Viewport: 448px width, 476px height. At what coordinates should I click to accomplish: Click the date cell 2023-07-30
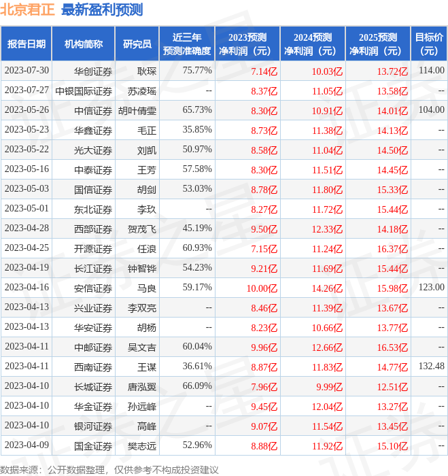[27, 71]
